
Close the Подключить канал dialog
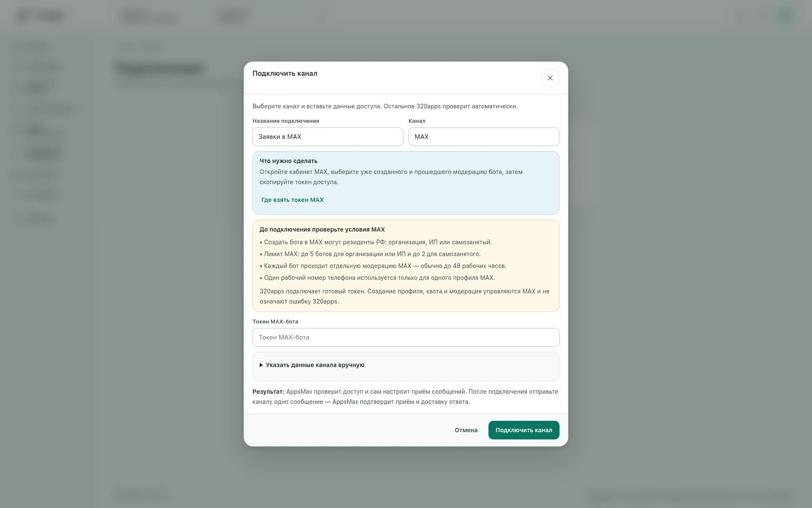pyautogui.click(x=550, y=78)
